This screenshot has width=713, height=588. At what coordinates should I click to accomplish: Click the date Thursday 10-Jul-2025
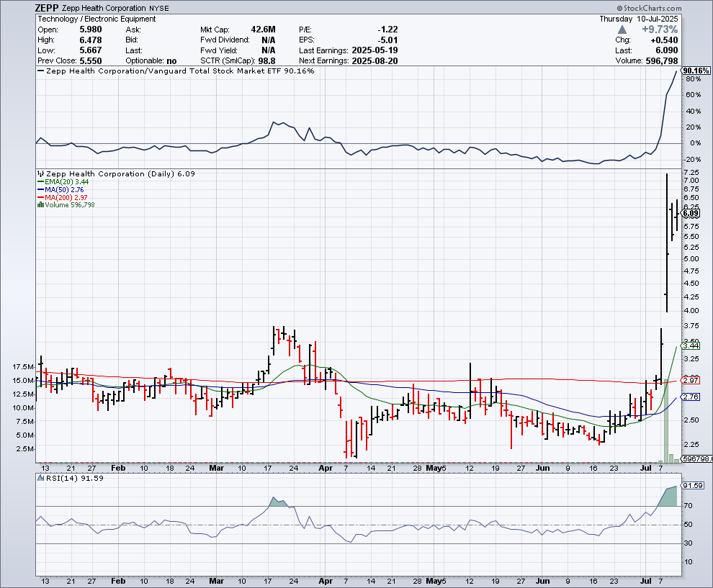click(x=638, y=19)
